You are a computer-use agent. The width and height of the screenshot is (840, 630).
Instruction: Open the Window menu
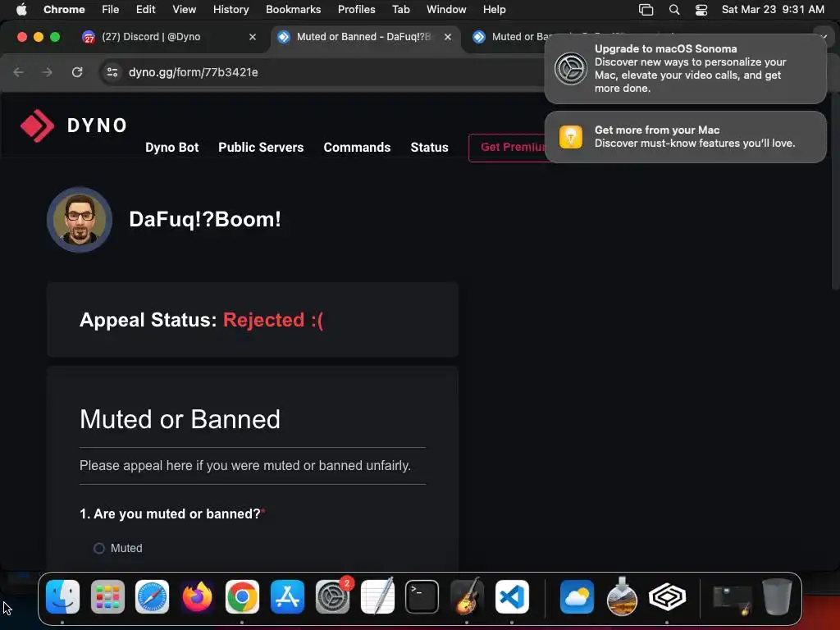(x=446, y=10)
